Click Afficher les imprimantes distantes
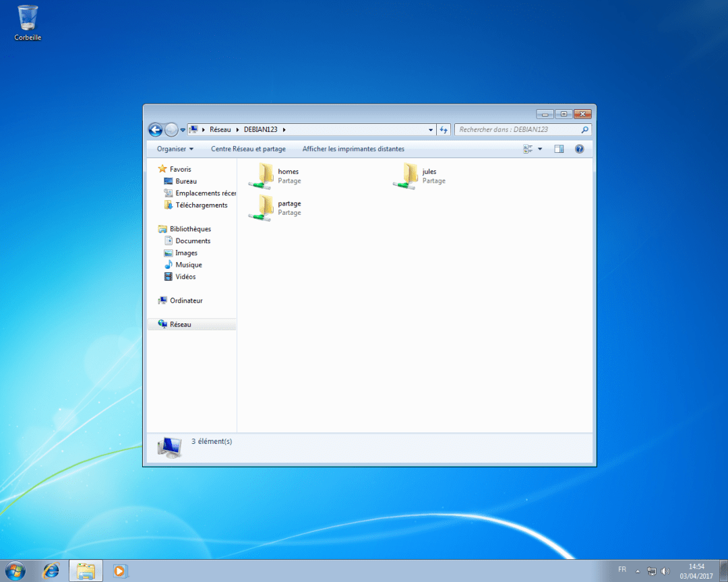 353,149
